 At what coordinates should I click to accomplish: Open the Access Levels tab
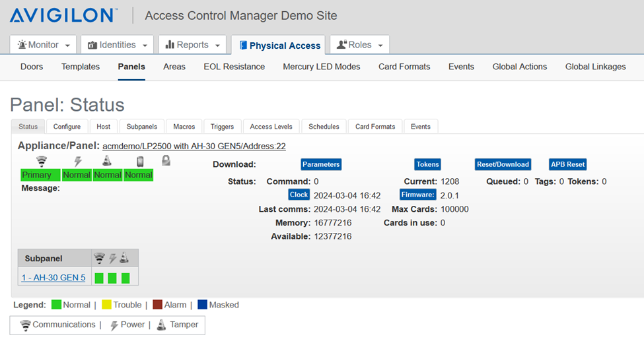271,127
